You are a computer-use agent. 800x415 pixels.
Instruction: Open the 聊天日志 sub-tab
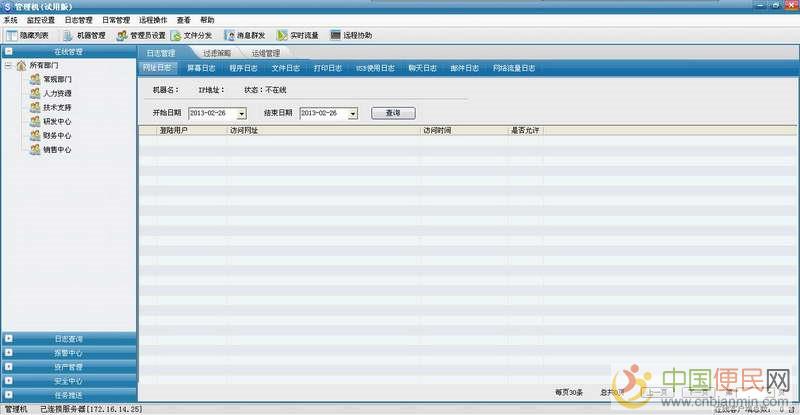(x=423, y=68)
